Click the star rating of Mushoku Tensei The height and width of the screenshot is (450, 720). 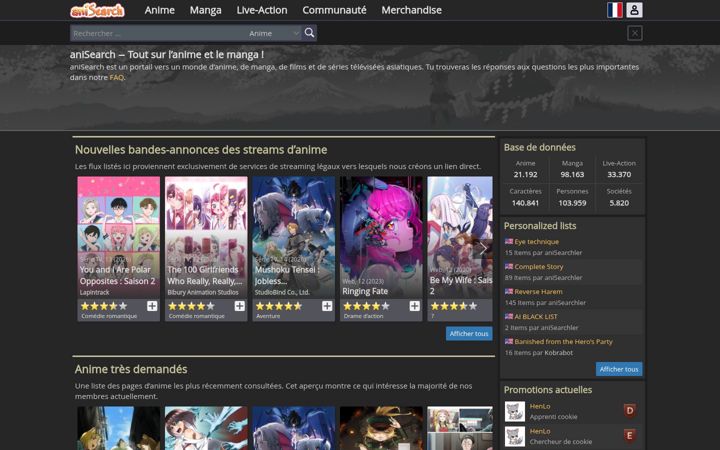point(279,306)
